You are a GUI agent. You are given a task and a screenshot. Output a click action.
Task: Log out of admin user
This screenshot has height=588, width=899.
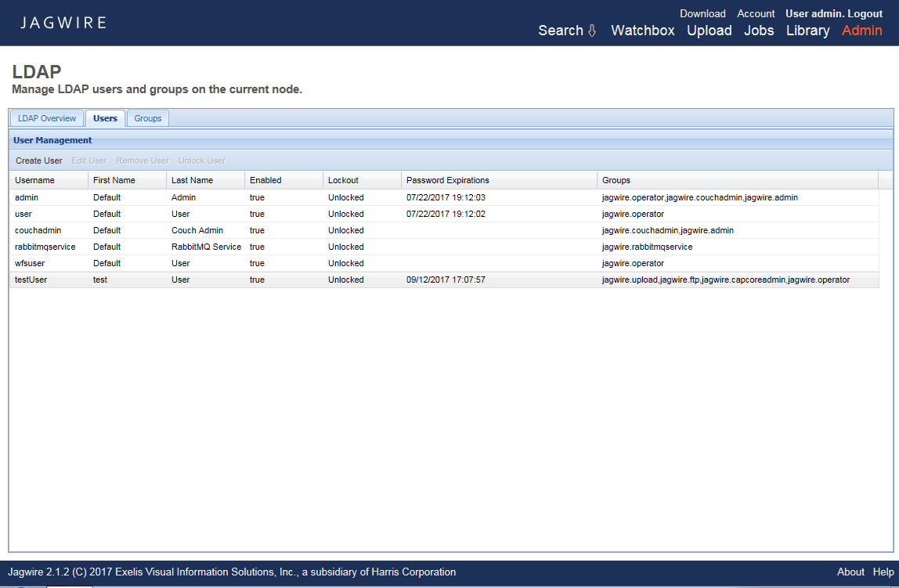(865, 13)
